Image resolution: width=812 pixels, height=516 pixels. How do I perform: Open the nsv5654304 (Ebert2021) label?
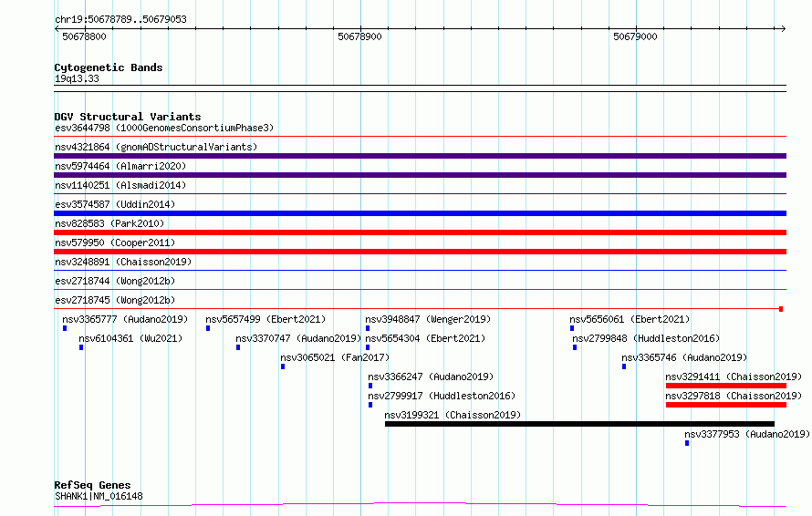click(425, 338)
